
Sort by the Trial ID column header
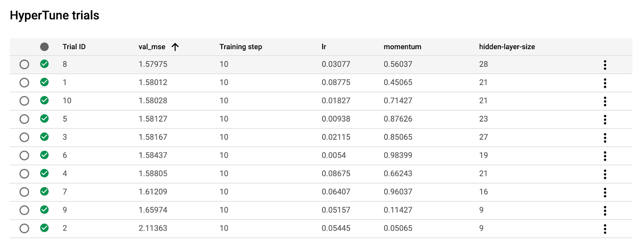point(74,47)
